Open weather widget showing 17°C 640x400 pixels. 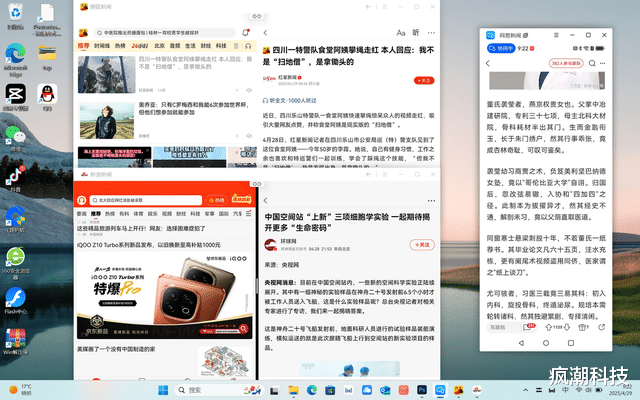coord(20,390)
